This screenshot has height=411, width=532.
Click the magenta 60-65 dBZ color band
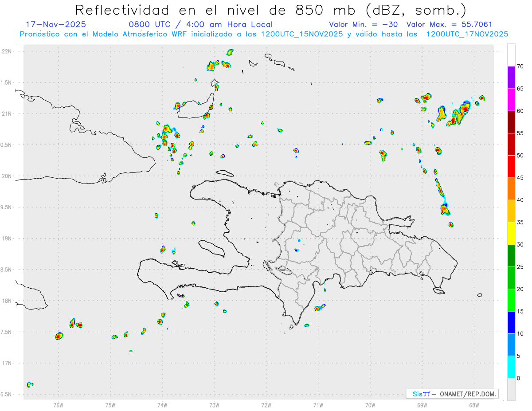[511, 100]
